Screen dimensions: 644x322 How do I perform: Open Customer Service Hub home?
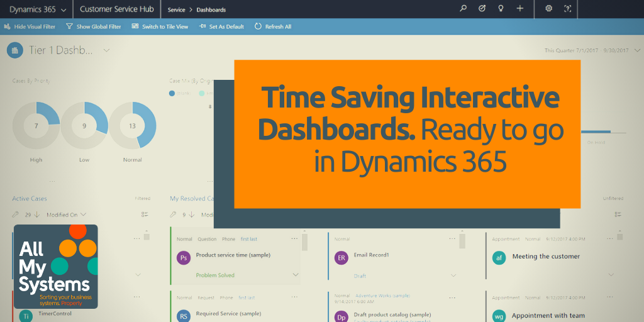[x=116, y=9]
